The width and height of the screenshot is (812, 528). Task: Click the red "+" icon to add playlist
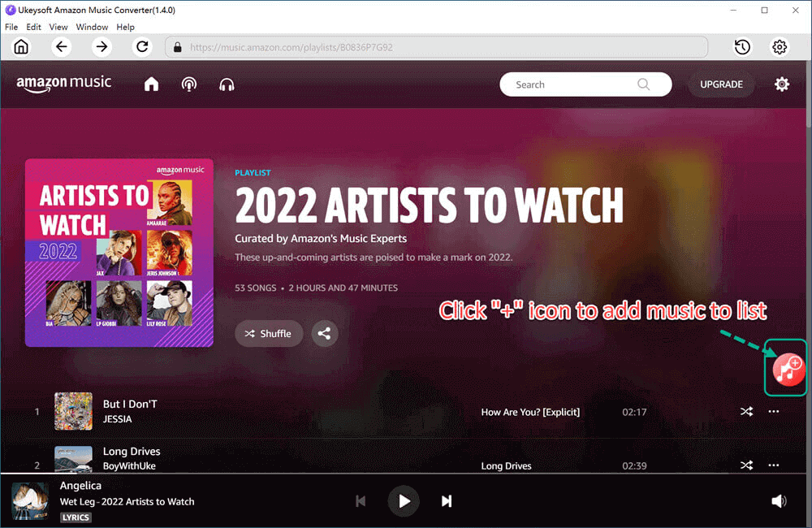coord(784,367)
